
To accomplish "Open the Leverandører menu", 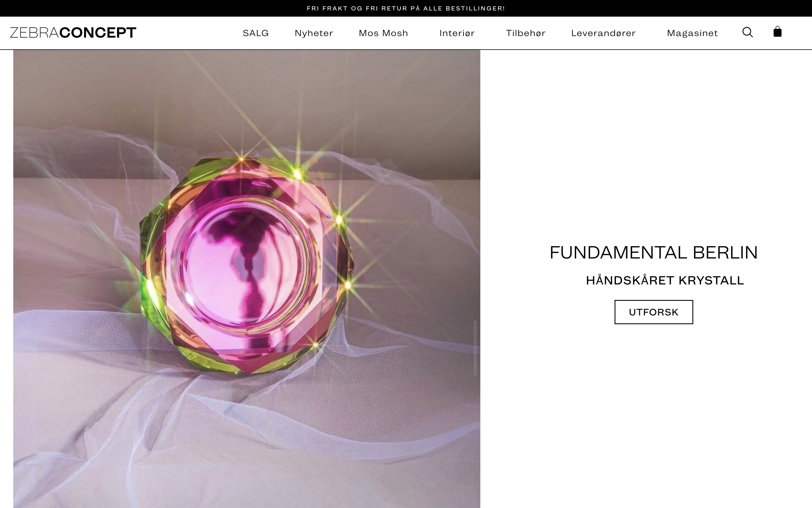I will [604, 33].
